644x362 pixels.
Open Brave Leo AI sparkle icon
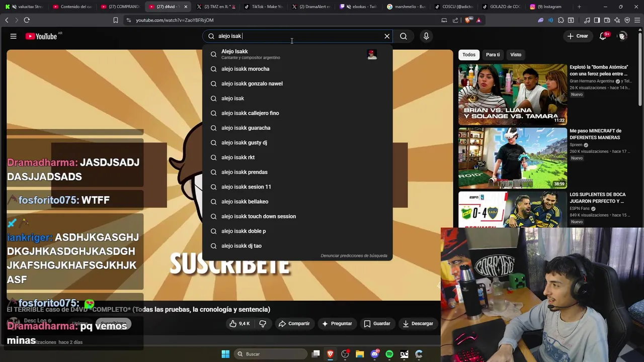tap(617, 20)
